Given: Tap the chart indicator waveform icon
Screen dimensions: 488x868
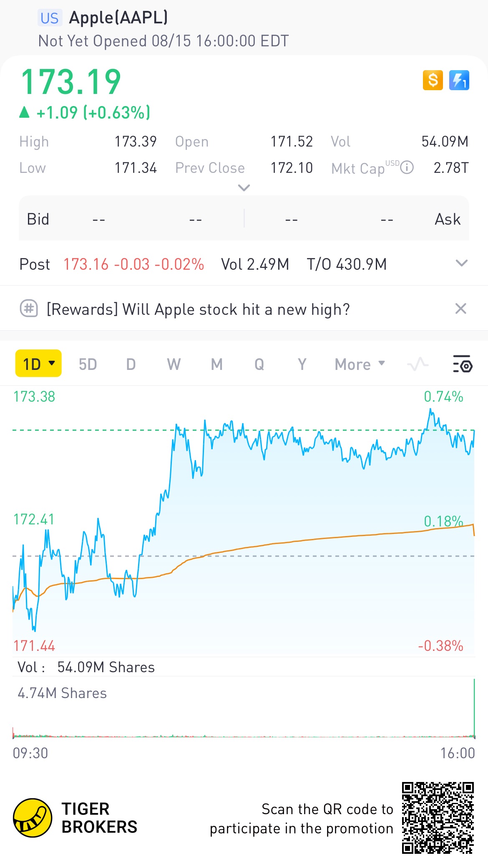Looking at the screenshot, I should pos(418,364).
